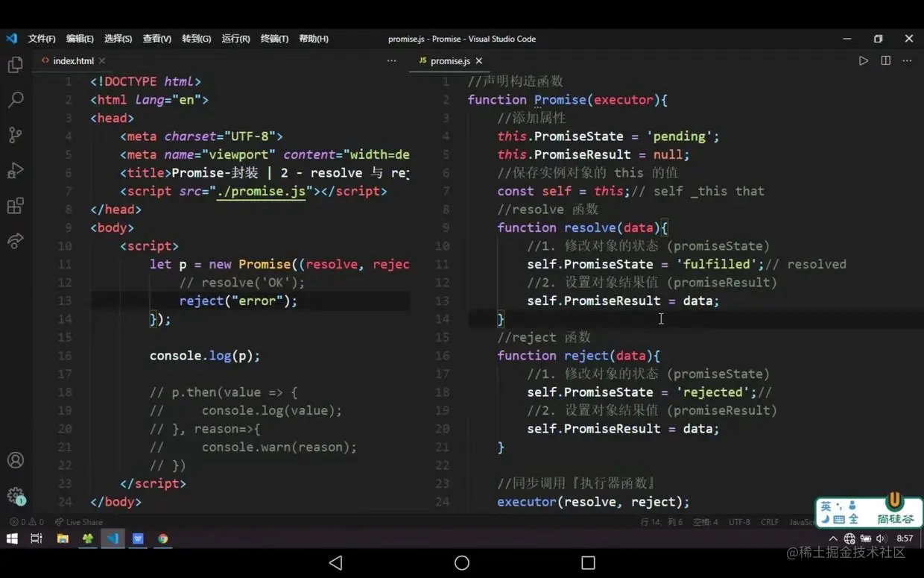Open the 终端(T) menu
The width and height of the screenshot is (924, 578).
pos(274,39)
